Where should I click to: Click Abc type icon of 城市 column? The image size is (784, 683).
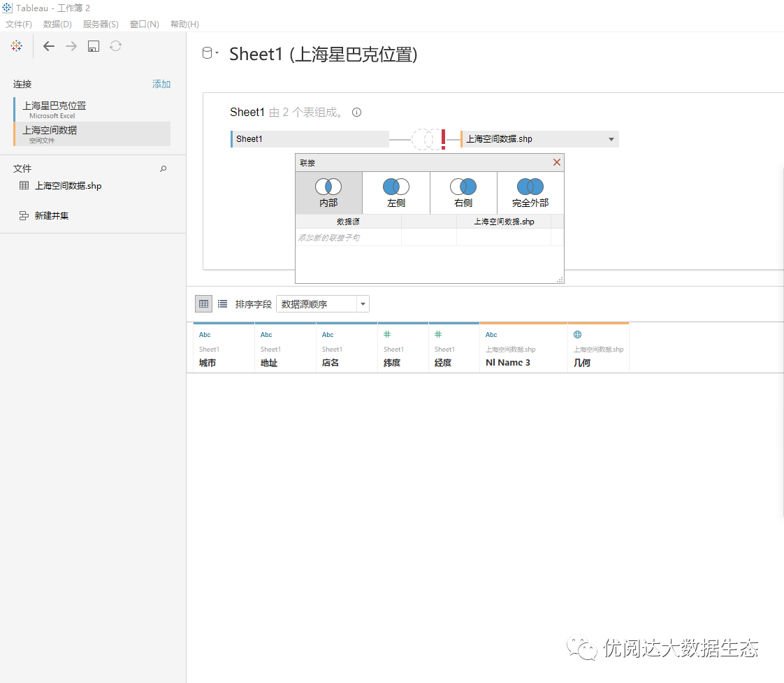pos(205,335)
